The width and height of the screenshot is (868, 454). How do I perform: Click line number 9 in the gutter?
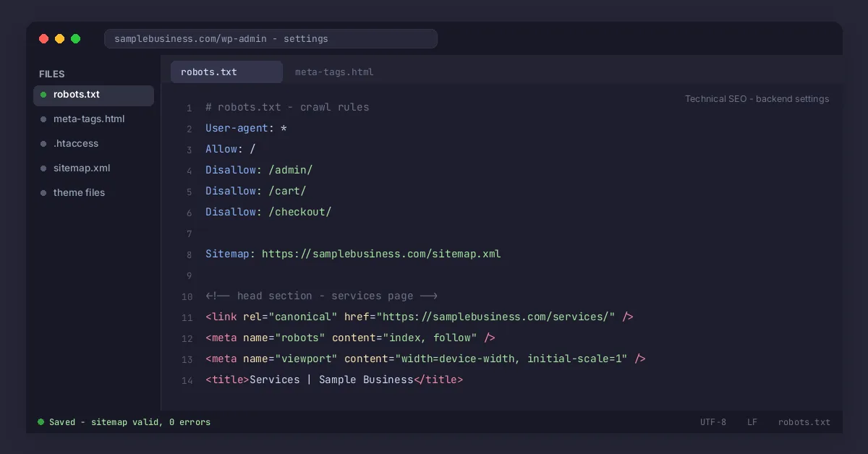(x=190, y=276)
